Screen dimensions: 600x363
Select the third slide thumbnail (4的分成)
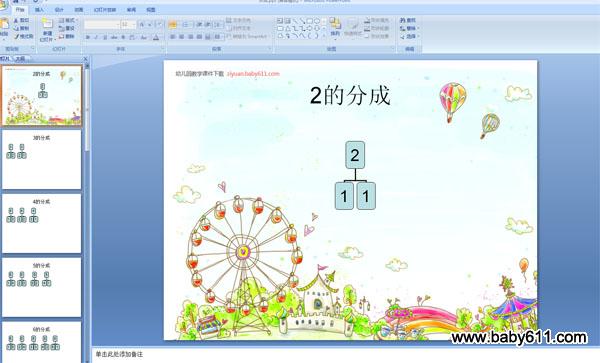[42, 223]
